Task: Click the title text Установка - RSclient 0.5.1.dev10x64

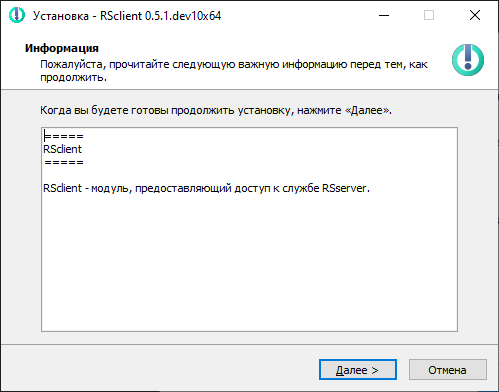Action: tap(127, 16)
